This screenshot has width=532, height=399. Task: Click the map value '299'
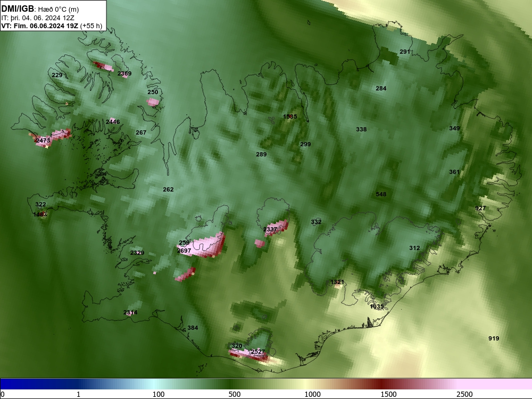click(x=305, y=144)
